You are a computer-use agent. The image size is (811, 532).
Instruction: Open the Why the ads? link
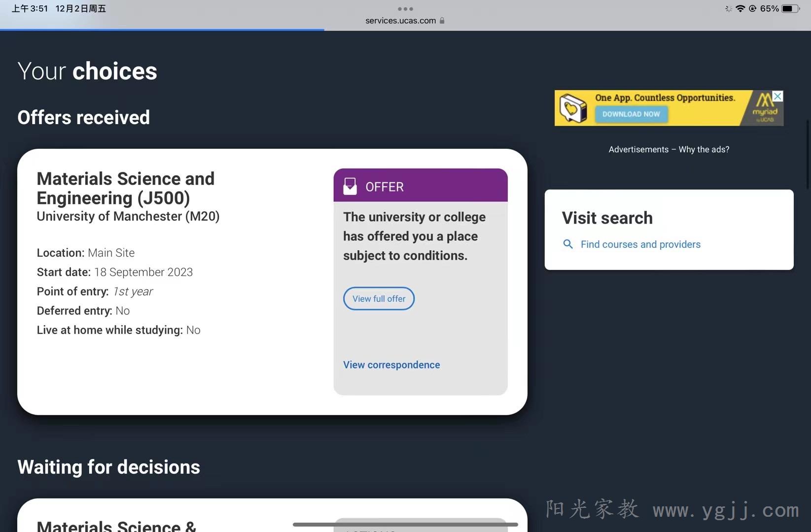point(704,149)
